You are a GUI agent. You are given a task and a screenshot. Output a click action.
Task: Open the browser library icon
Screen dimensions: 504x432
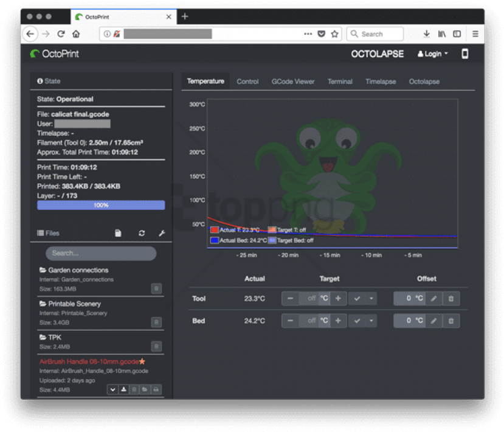(x=442, y=34)
